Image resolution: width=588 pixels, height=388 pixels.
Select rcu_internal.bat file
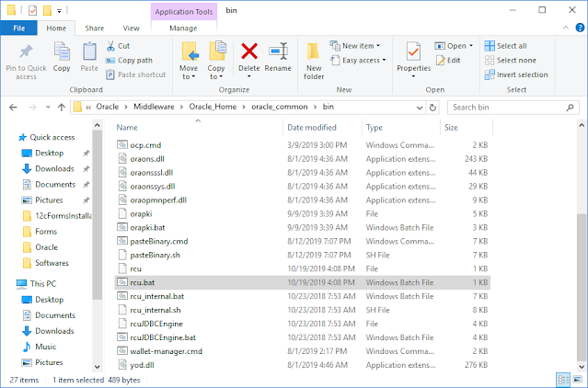pyautogui.click(x=302, y=296)
